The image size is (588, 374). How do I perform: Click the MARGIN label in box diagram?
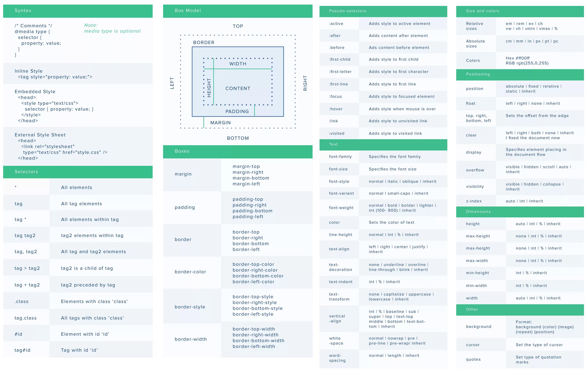(220, 123)
